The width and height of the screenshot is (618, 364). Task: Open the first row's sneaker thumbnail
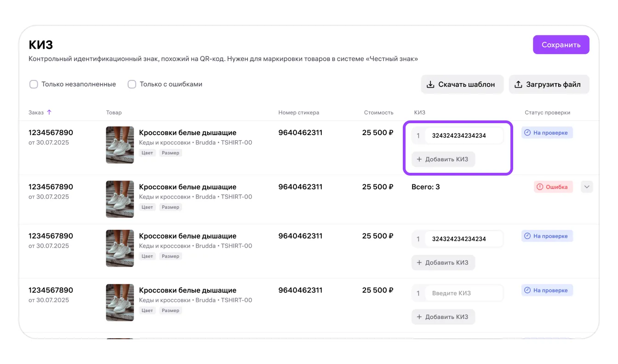pos(120,145)
